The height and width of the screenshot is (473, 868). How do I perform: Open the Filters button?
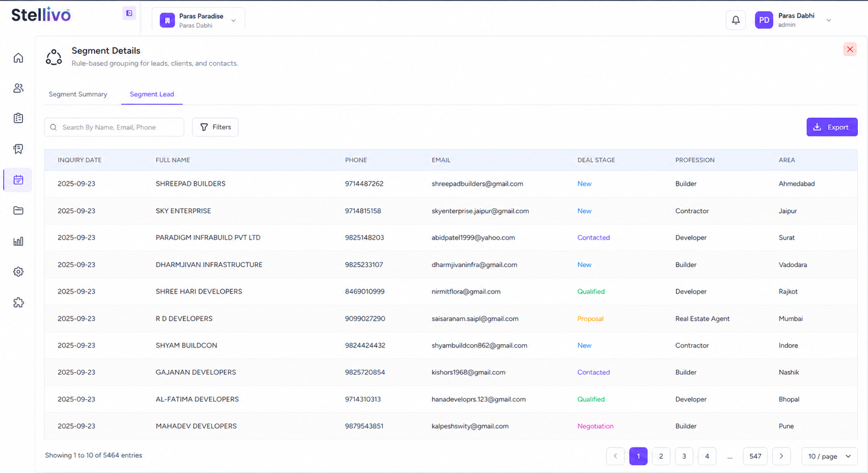(x=215, y=127)
